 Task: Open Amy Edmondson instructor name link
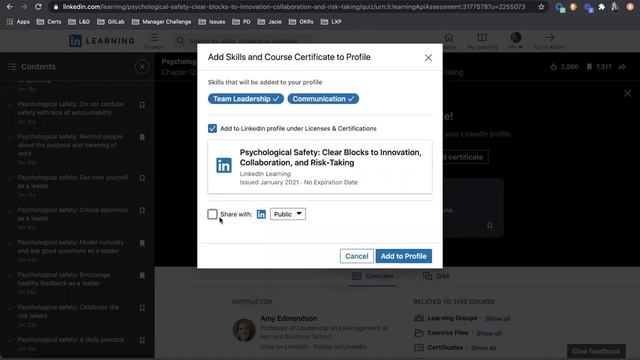[289, 318]
